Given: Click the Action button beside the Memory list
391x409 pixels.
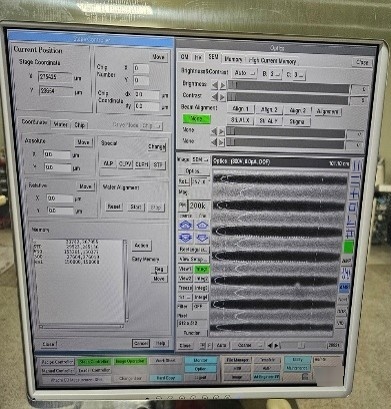Looking at the screenshot, I should (141, 245).
